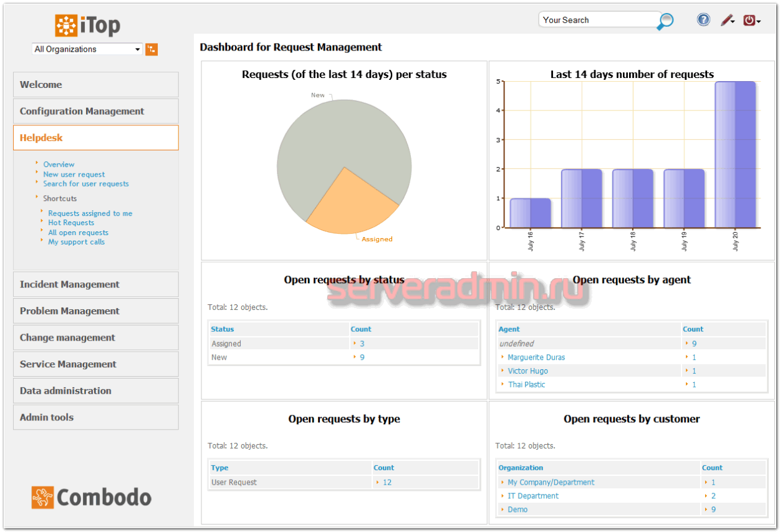Open the Admin tools menu
Image resolution: width=780 pixels, height=532 pixels.
coord(95,417)
